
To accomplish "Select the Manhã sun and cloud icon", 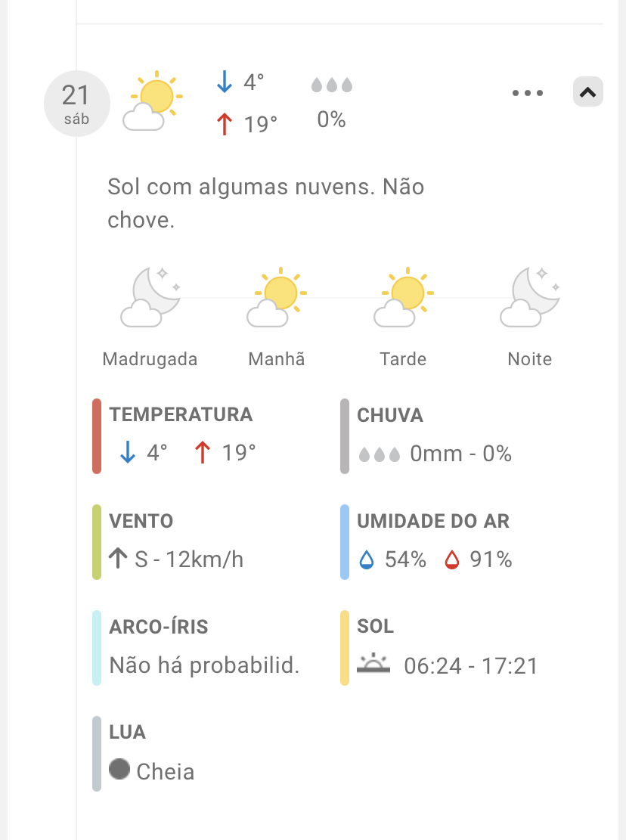I will coord(277,296).
